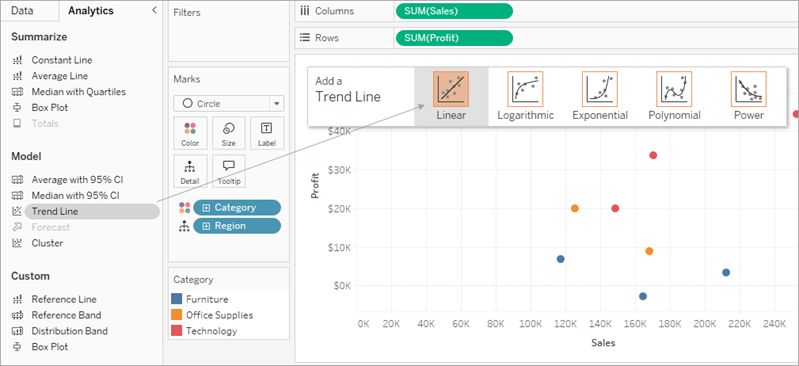Expand the Region pill hierarchy

[x=206, y=226]
